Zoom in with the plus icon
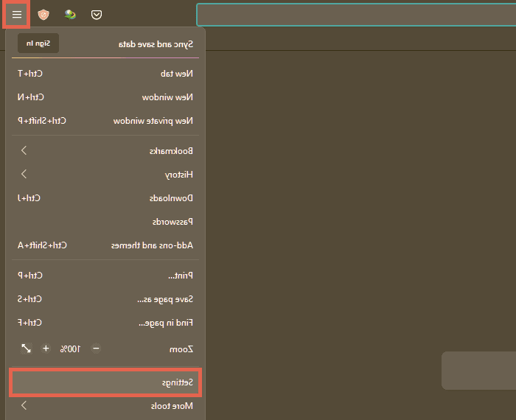 pos(46,348)
